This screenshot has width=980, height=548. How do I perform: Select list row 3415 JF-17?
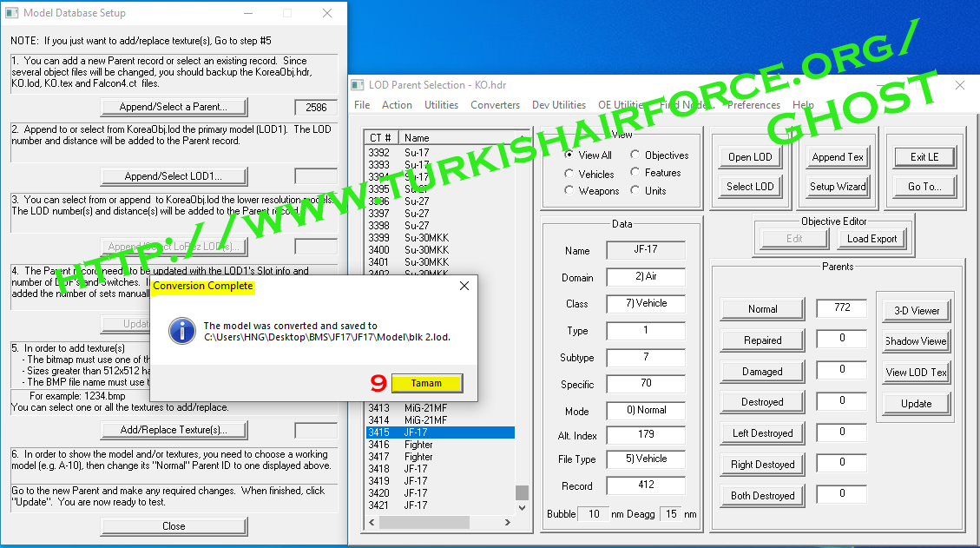click(440, 432)
